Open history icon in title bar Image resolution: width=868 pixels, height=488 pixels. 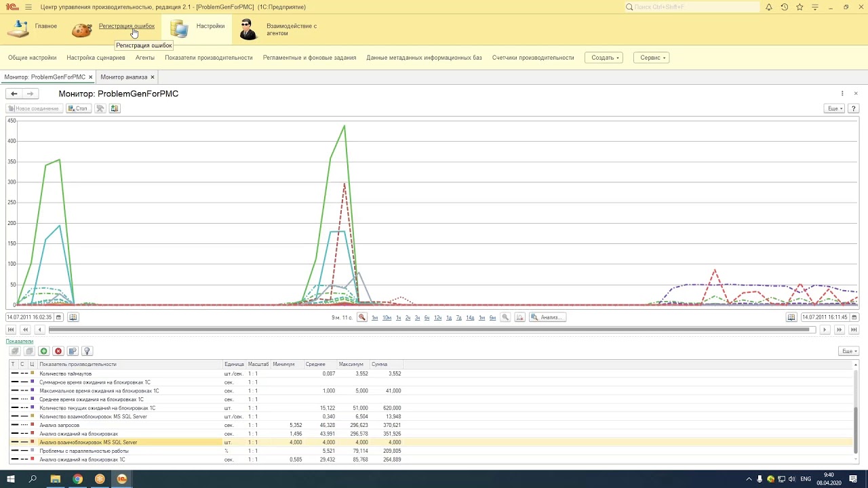tap(785, 7)
